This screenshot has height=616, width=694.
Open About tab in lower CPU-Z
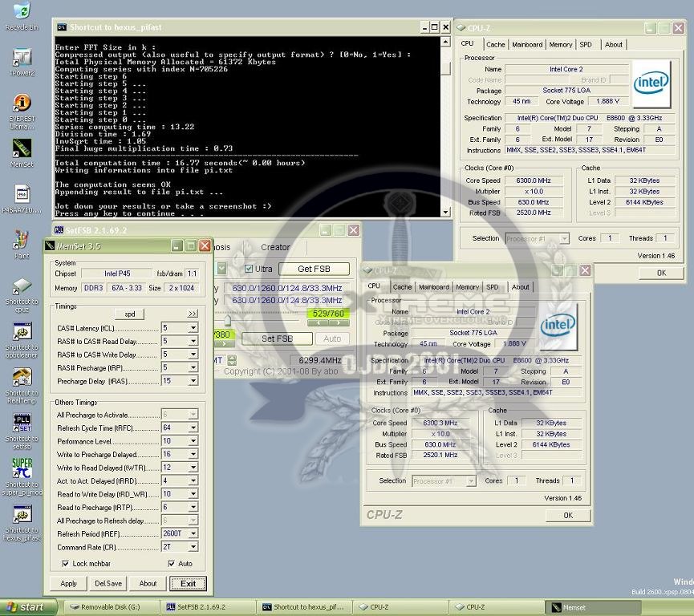(x=520, y=287)
